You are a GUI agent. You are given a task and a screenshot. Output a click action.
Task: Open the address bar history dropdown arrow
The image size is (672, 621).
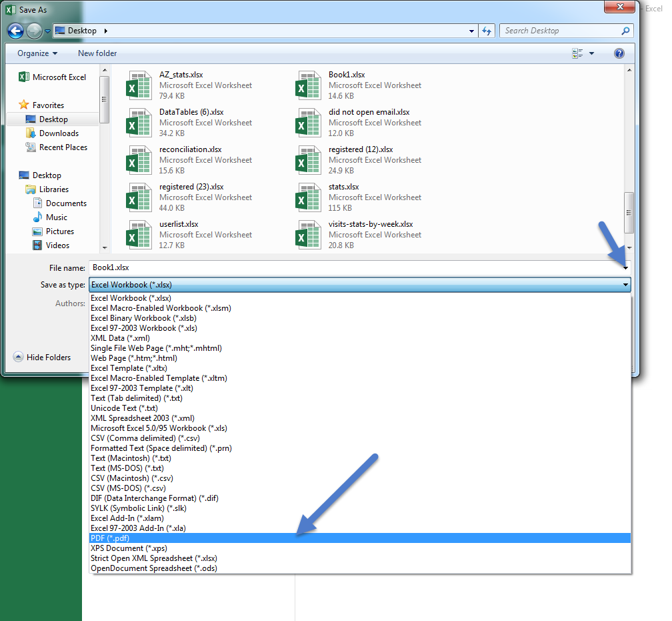click(471, 31)
